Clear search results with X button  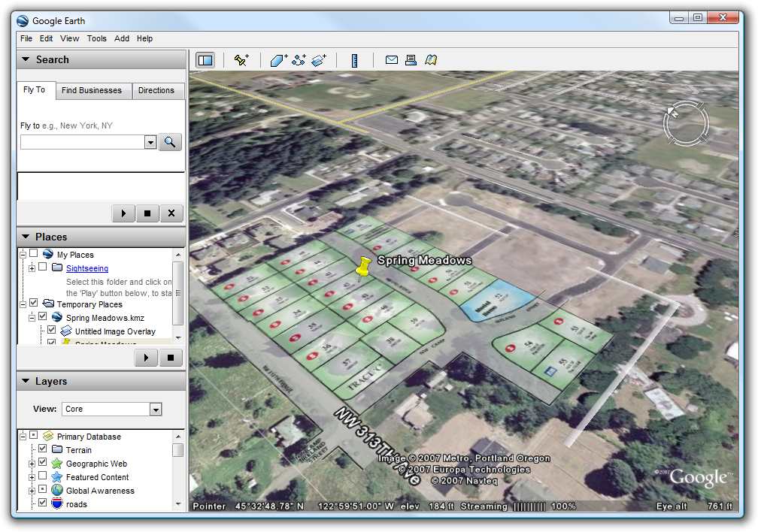(171, 213)
